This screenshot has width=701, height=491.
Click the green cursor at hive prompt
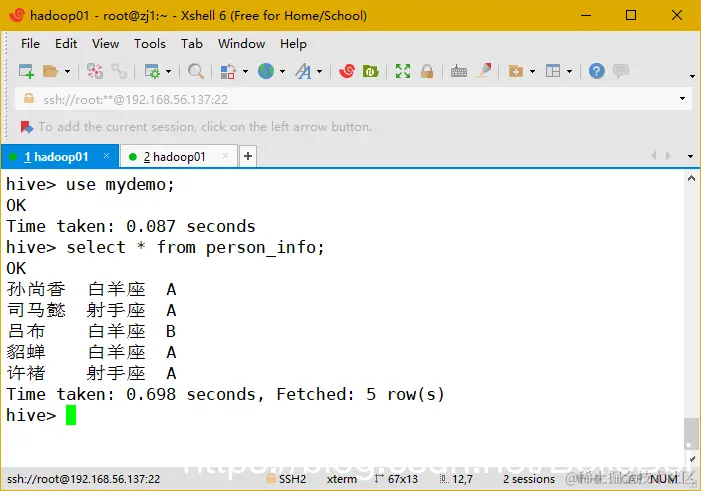click(x=71, y=415)
